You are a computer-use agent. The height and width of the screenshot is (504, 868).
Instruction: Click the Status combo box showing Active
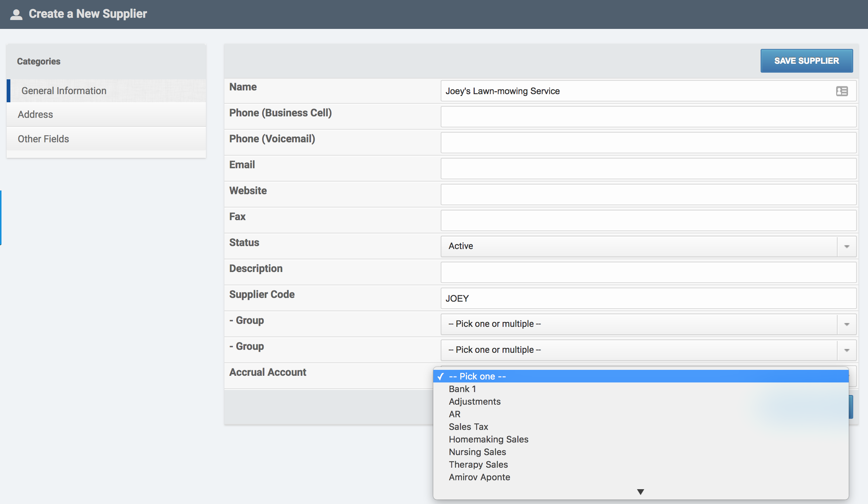tap(648, 246)
